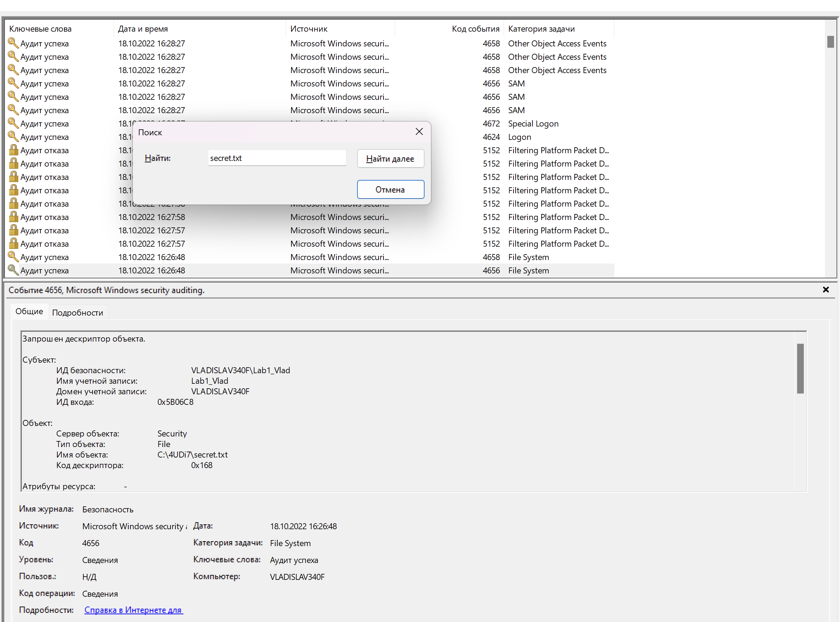Close the Поиск search dialog
This screenshot has height=622, width=840.
(x=419, y=132)
